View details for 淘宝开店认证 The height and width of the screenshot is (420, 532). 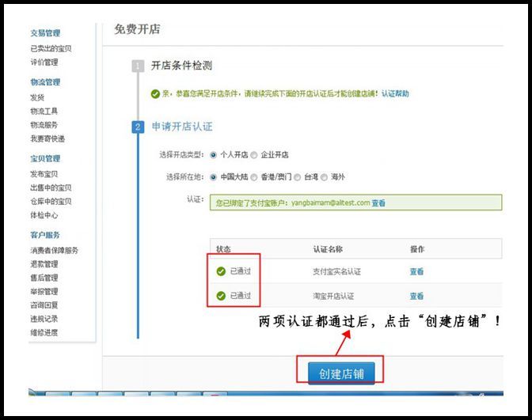pos(416,296)
